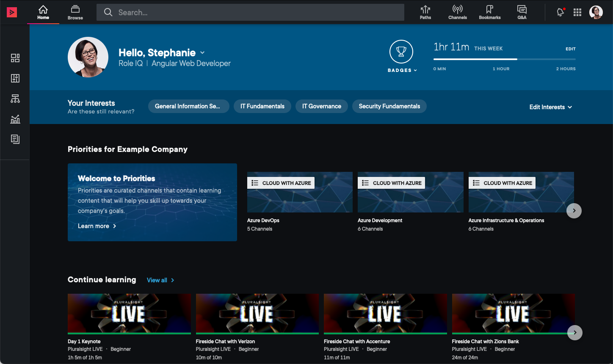This screenshot has width=613, height=364.
Task: Click the Azure DevOps title text
Action: pyautogui.click(x=263, y=221)
